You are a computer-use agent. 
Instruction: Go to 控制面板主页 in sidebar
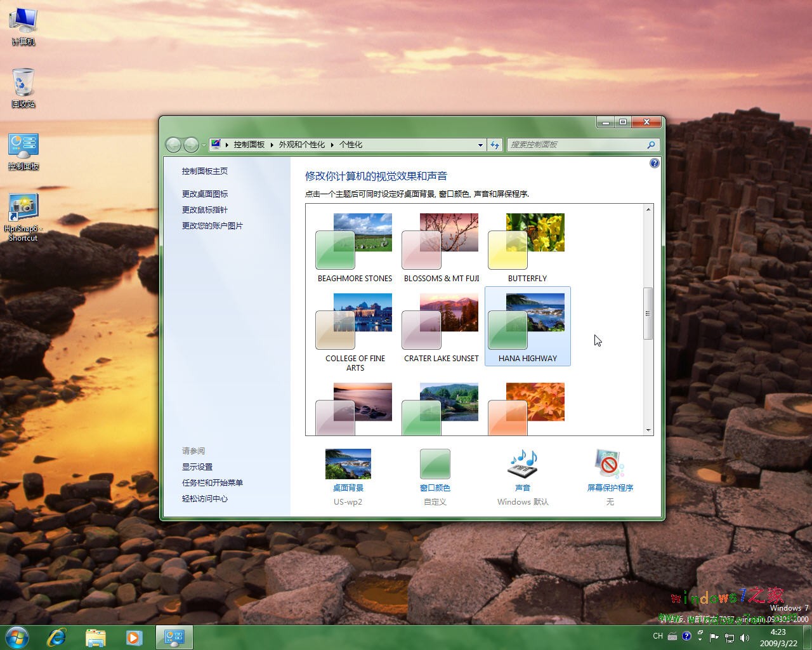[204, 171]
